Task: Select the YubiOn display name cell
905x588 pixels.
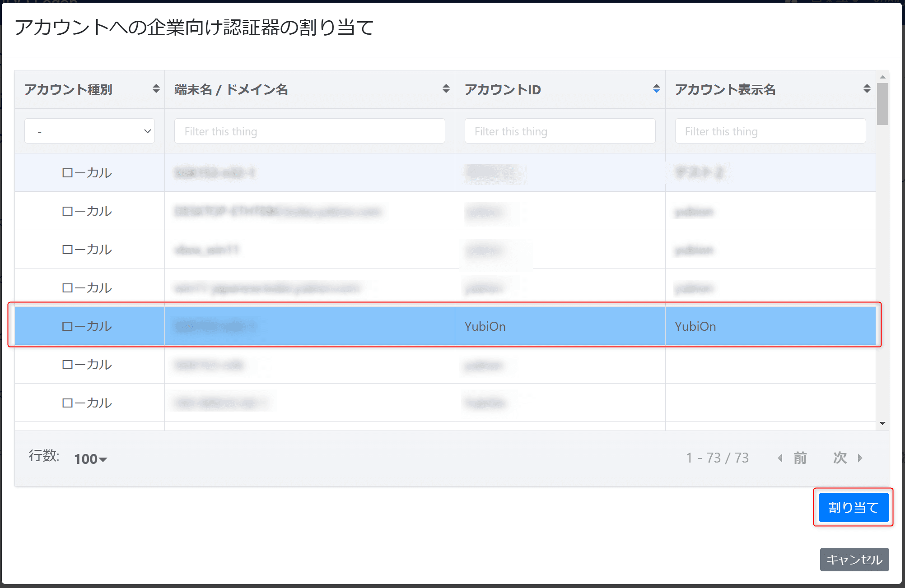Action: (x=770, y=326)
